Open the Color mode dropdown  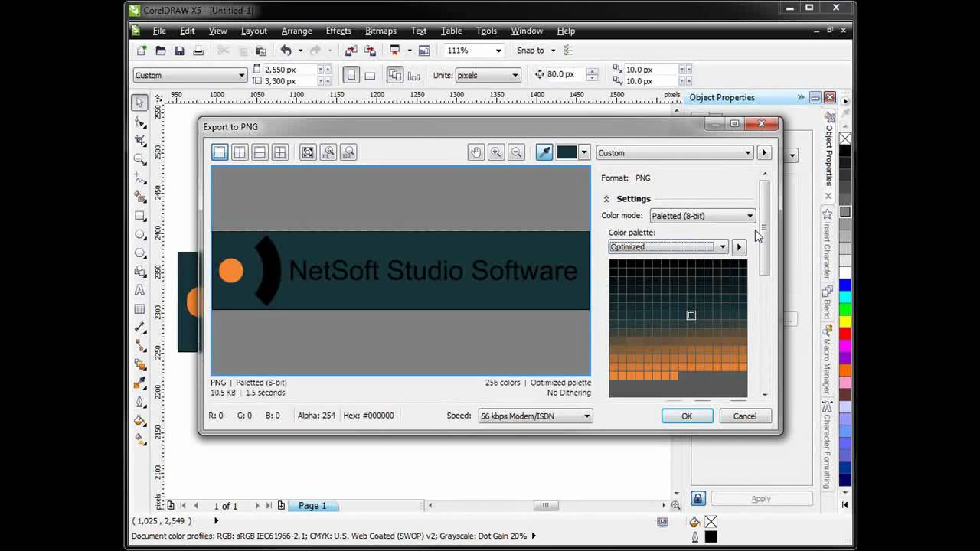click(x=703, y=216)
